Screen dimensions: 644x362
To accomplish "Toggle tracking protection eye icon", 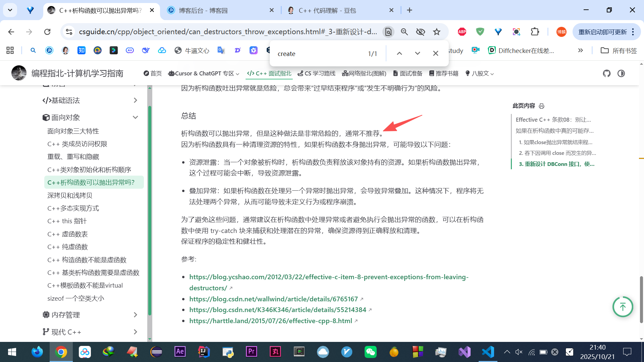I will [x=420, y=32].
